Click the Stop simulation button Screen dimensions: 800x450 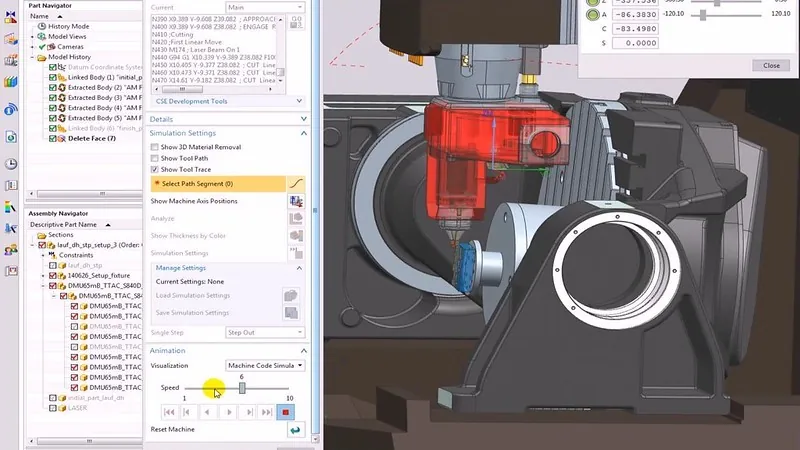(287, 412)
